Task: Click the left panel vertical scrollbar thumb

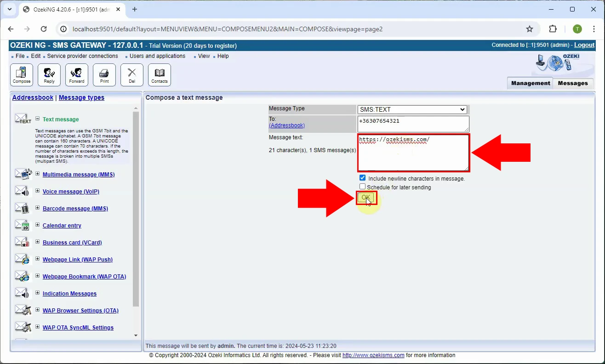Action: 136,209
